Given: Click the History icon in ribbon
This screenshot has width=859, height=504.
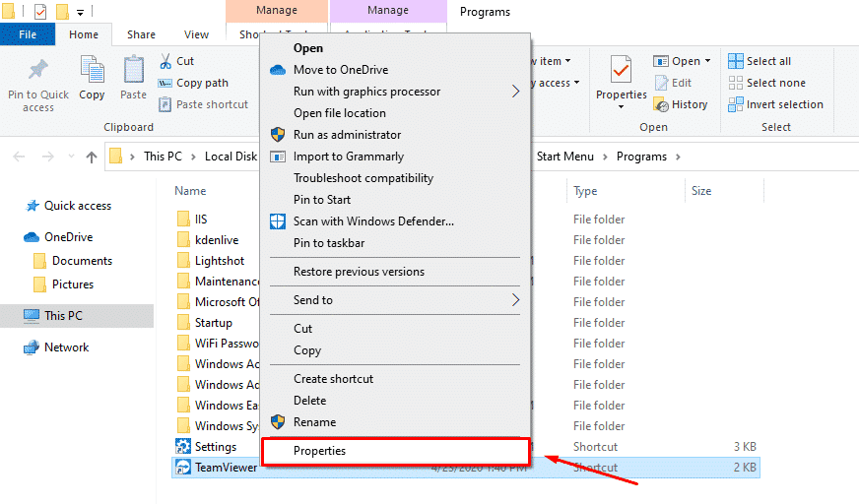Looking at the screenshot, I should pyautogui.click(x=662, y=104).
